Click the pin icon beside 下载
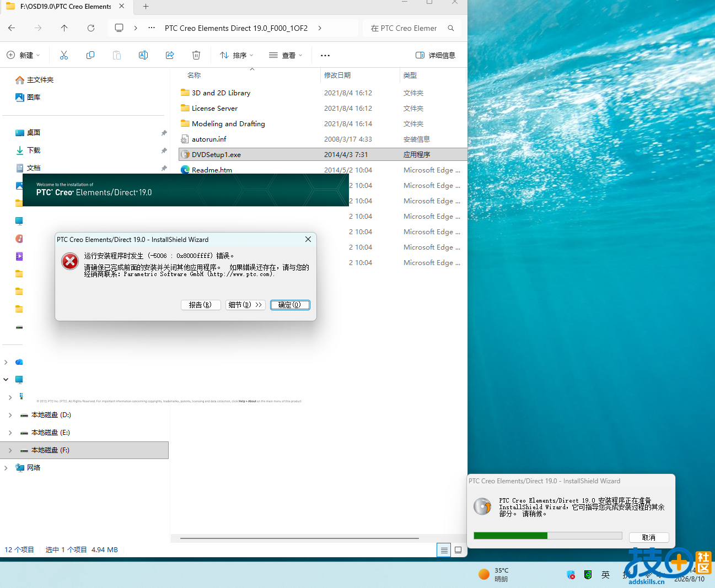The height and width of the screenshot is (588, 715). pos(164,150)
